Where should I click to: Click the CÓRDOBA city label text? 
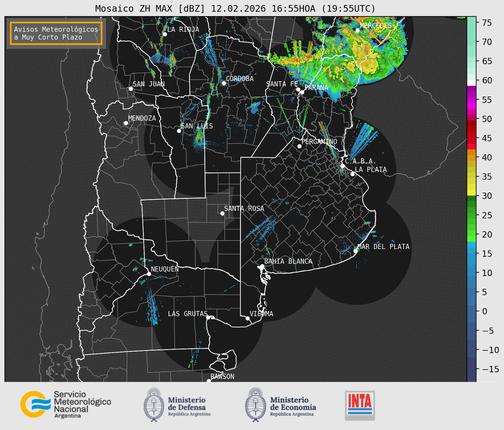(x=240, y=79)
